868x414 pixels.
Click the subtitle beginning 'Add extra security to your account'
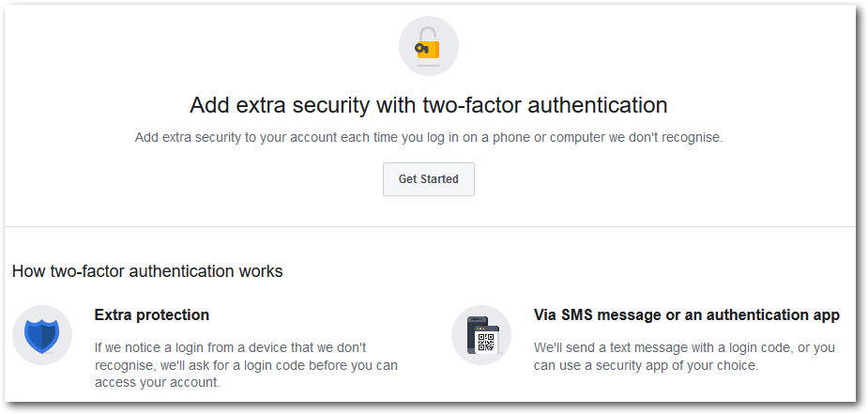pos(428,137)
